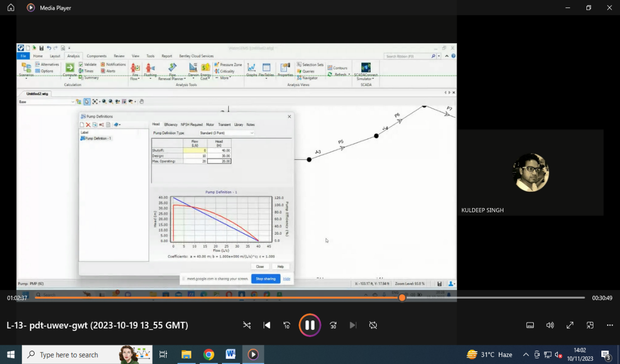
Task: Click the Close button in Pump Definitions
Action: 260,267
